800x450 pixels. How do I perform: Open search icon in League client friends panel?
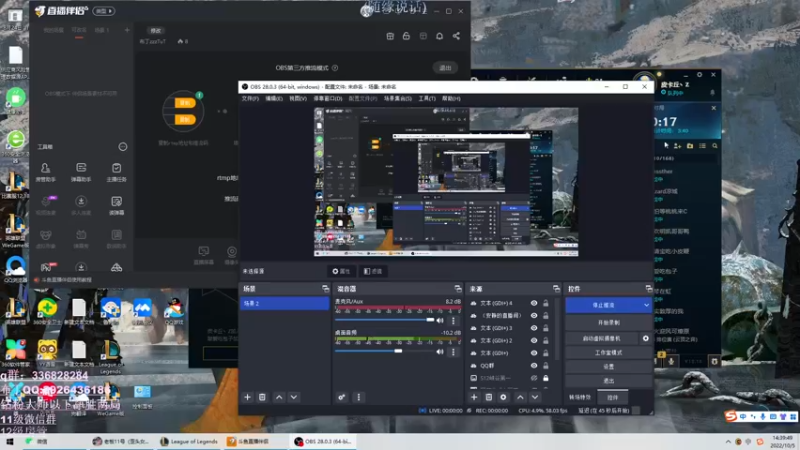click(715, 146)
